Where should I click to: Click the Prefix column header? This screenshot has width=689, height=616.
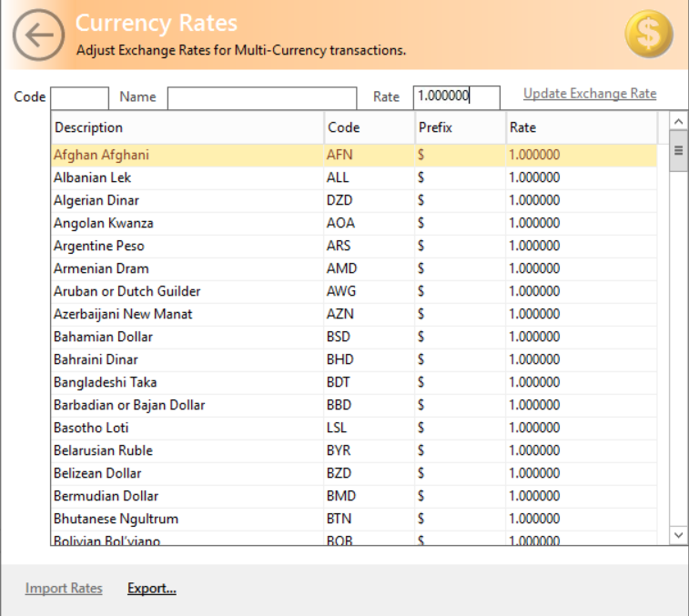(460, 127)
